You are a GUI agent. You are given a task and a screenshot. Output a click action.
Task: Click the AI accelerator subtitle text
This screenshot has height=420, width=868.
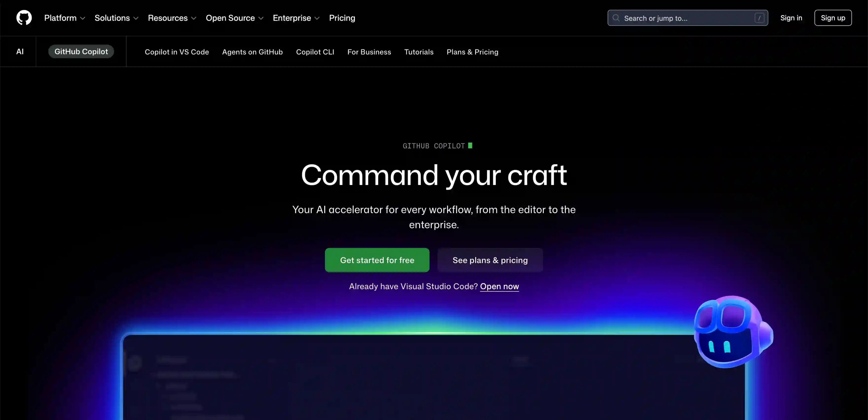[434, 217]
